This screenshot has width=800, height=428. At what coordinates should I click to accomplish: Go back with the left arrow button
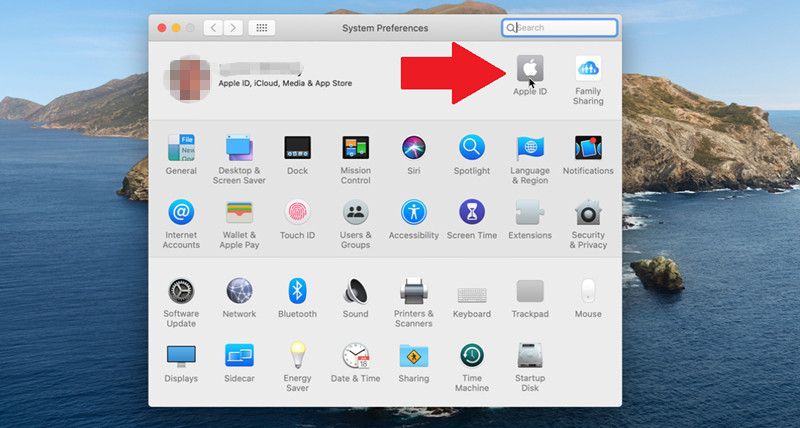click(213, 28)
